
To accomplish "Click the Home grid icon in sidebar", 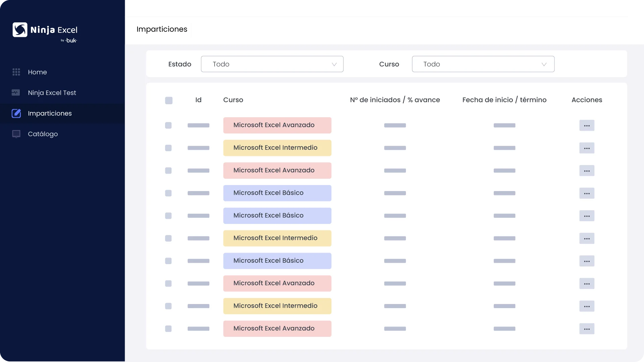I will (x=16, y=72).
